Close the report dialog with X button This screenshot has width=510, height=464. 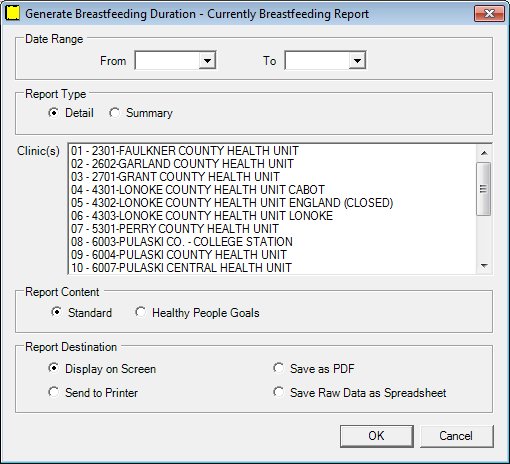coord(489,14)
